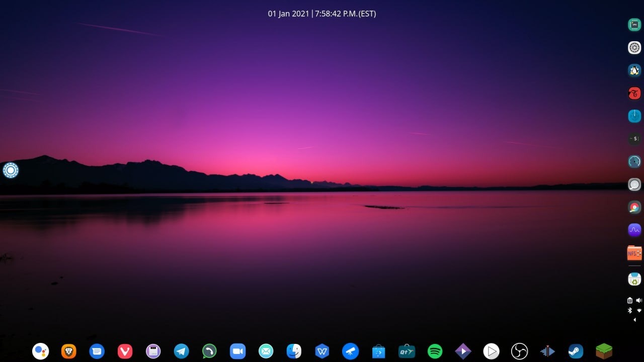Image resolution: width=644 pixels, height=362 pixels.
Task: Open the purple disk utility icon
Action: click(153, 351)
